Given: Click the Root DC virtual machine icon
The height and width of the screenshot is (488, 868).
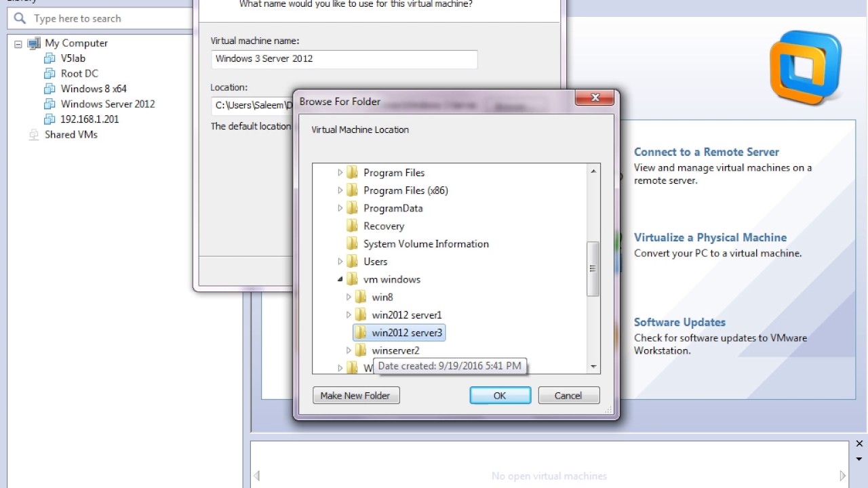Looking at the screenshot, I should pos(50,73).
